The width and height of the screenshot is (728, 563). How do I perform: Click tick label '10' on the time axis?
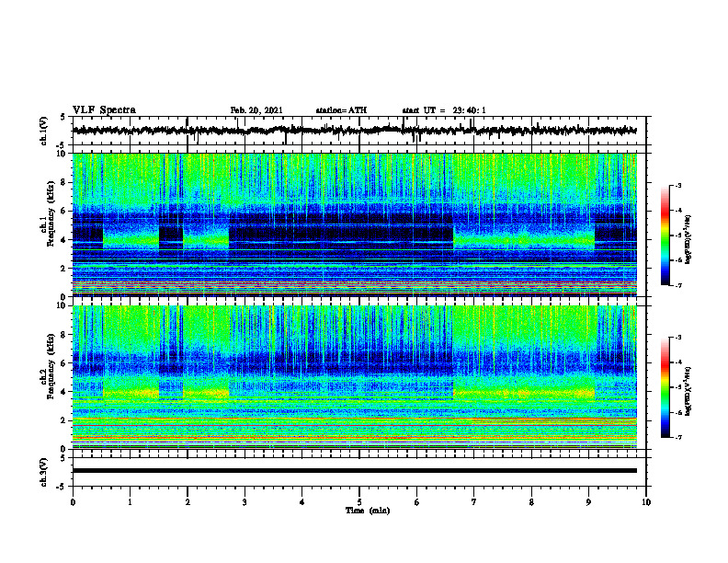point(646,502)
